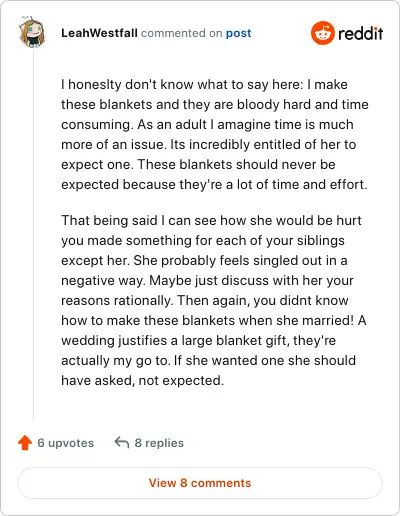Click the sentence 'Its incredibly entitled of her'
The image size is (400, 516).
(x=256, y=144)
